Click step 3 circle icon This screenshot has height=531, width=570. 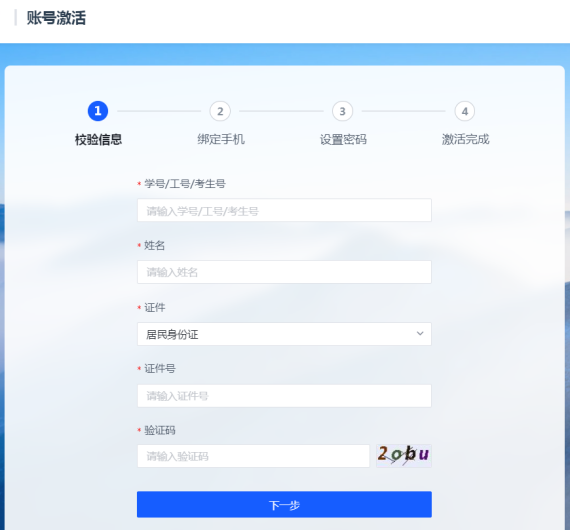coord(342,111)
